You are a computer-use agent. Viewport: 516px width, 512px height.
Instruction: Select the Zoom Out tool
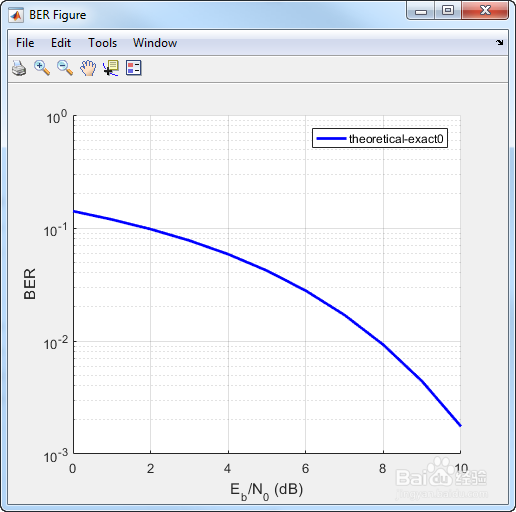65,68
